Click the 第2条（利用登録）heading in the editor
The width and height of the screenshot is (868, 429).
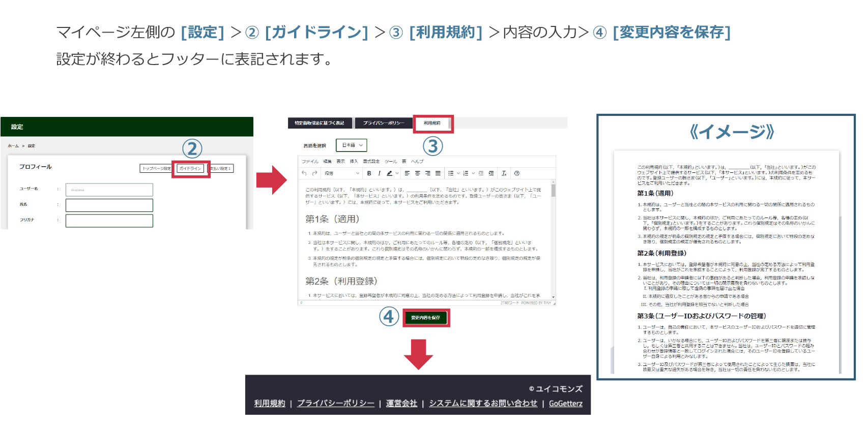pos(341,281)
